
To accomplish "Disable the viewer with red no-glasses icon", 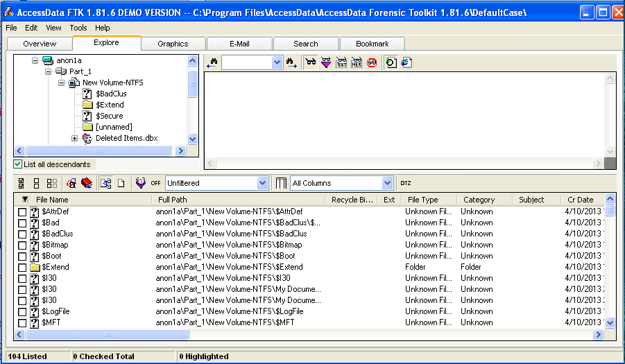I will [372, 62].
